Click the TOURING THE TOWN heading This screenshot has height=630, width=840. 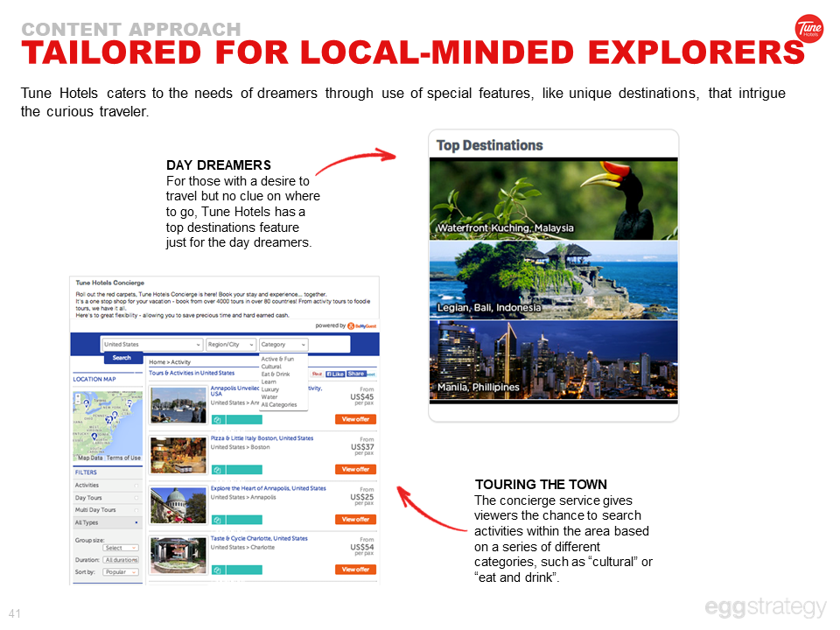pos(541,484)
